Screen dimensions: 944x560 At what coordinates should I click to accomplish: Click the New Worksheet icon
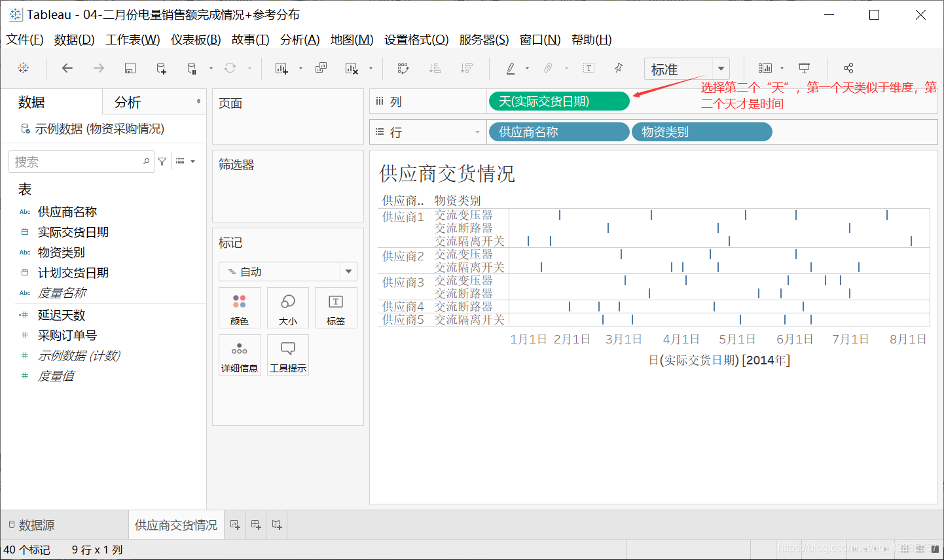[281, 68]
